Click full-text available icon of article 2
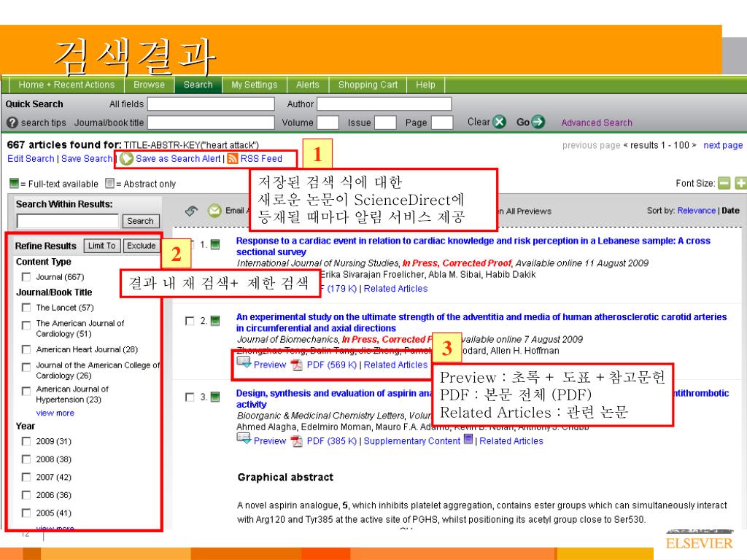 pyautogui.click(x=215, y=321)
